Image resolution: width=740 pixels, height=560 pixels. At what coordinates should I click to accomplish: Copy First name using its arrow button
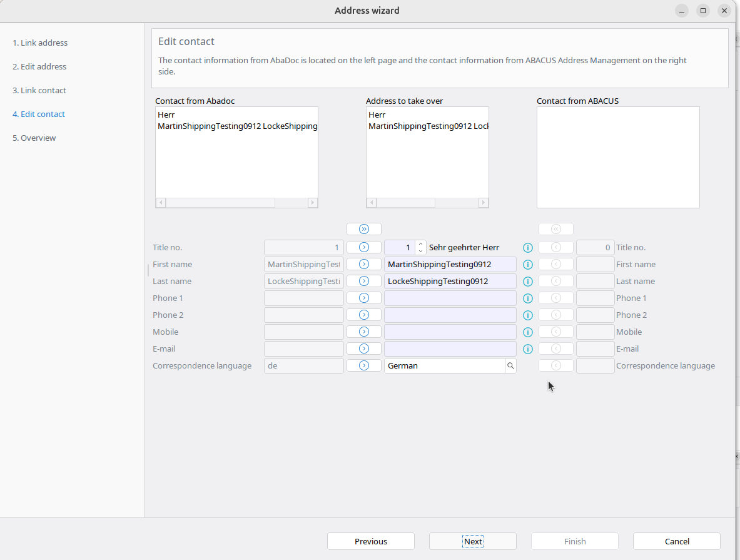364,264
